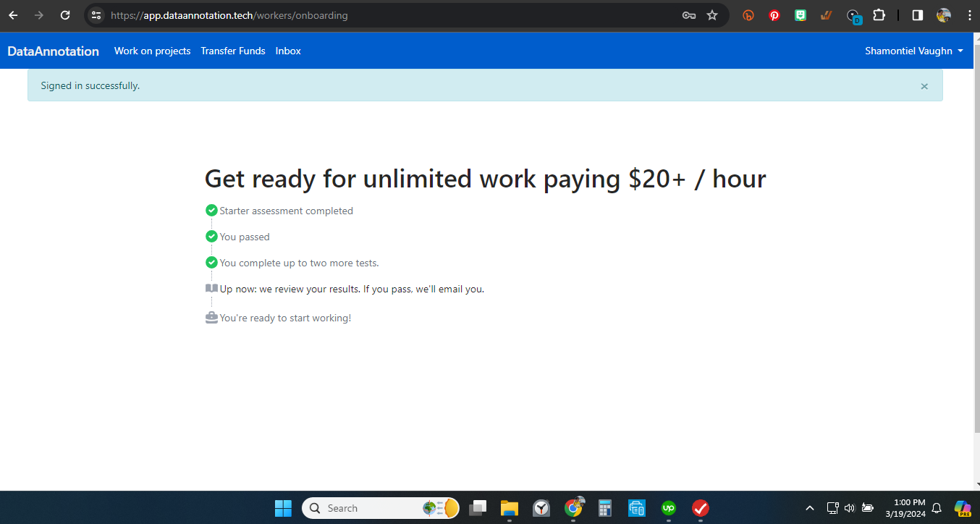Launch Upwork from the taskbar
The image size is (980, 524).
(668, 507)
